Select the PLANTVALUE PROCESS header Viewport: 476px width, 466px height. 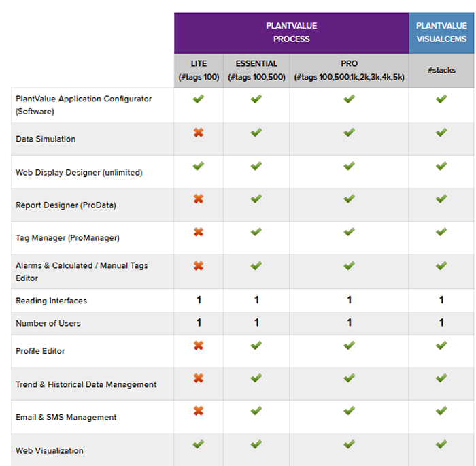(291, 33)
